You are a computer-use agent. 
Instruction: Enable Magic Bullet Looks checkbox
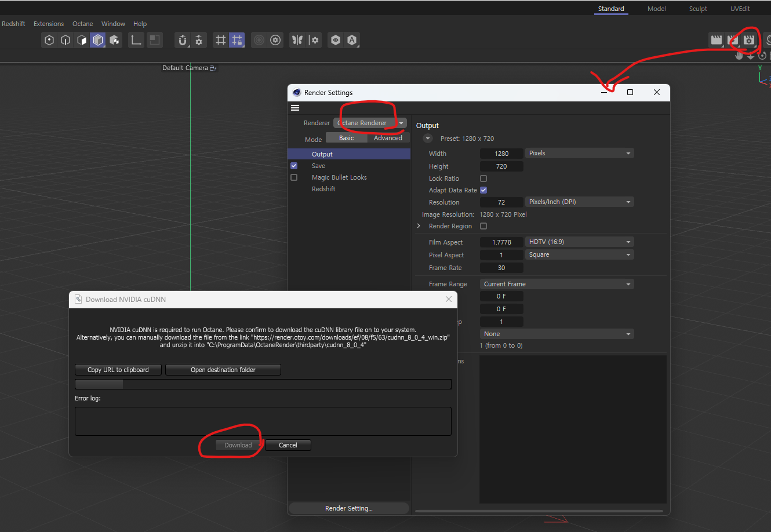pyautogui.click(x=294, y=177)
